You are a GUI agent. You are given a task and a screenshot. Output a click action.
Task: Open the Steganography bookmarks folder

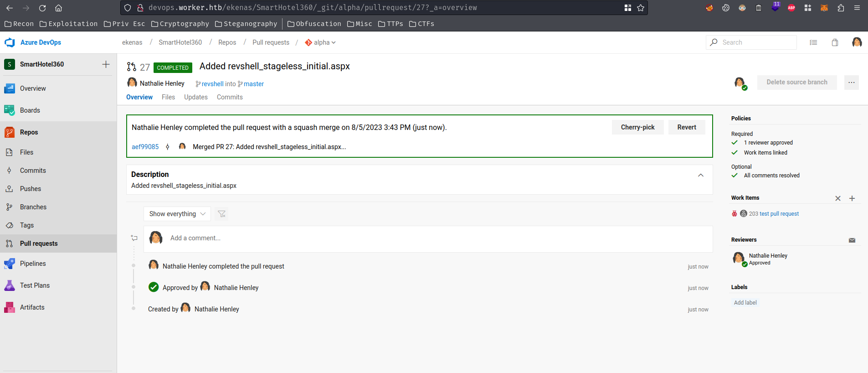point(246,24)
